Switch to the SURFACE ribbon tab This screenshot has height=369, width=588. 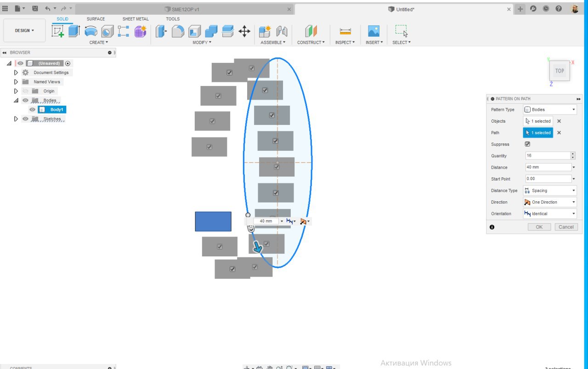(96, 19)
